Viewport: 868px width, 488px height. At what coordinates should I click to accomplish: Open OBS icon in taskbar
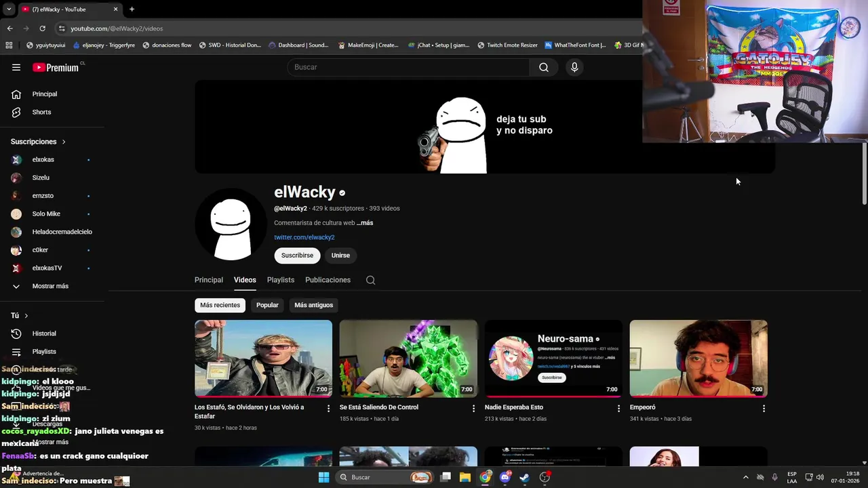click(x=545, y=477)
